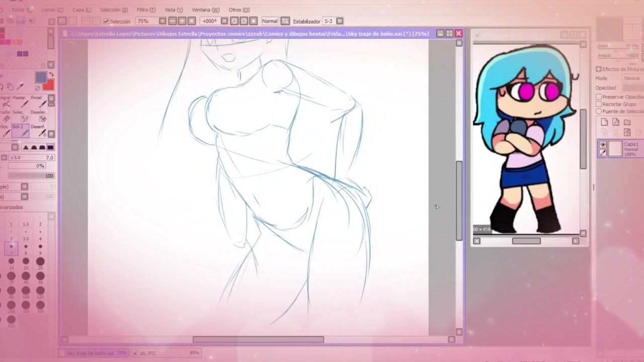Enable Preservar Opacidad checkbox
This screenshot has width=644, height=362.
click(x=599, y=97)
